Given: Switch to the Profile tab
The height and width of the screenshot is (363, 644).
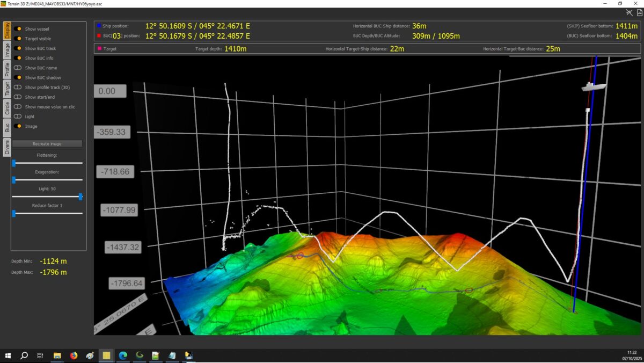Looking at the screenshot, I should [x=7, y=69].
